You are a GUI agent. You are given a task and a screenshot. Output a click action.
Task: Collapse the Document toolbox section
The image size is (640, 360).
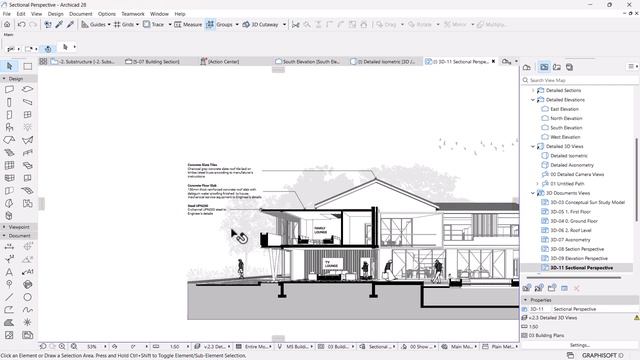click(4, 236)
